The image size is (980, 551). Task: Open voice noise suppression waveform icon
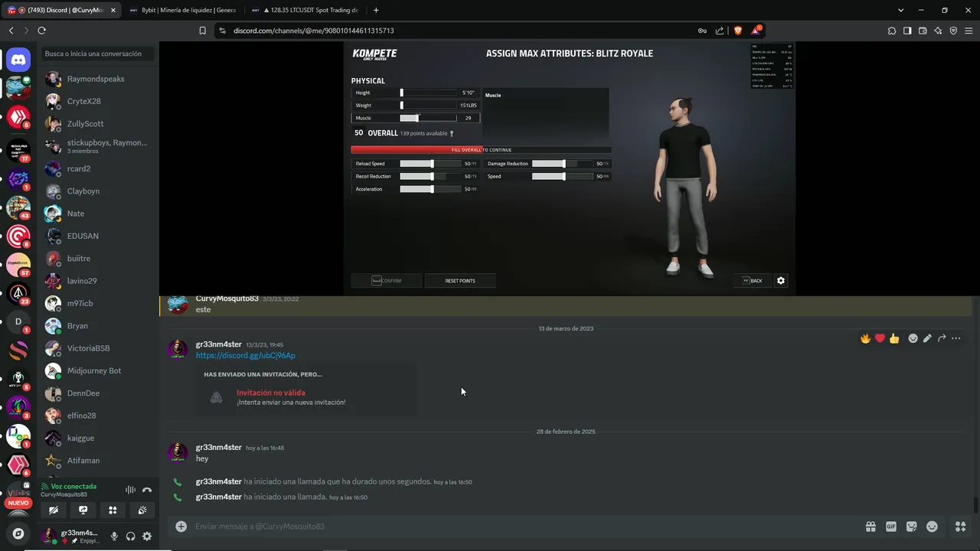(x=130, y=490)
